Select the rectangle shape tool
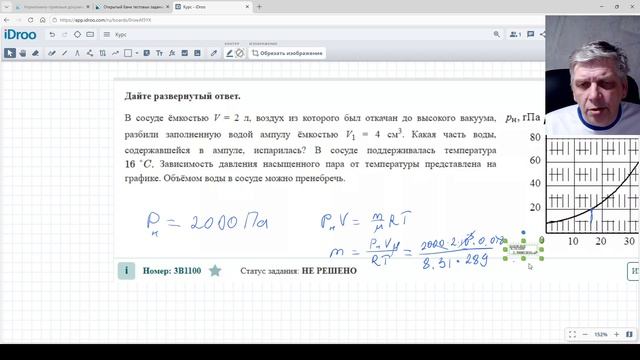This screenshot has width=640, height=360. tap(128, 53)
